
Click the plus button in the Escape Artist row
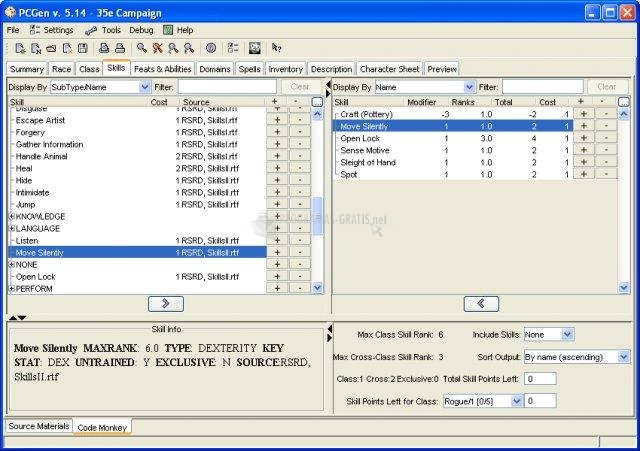278,120
